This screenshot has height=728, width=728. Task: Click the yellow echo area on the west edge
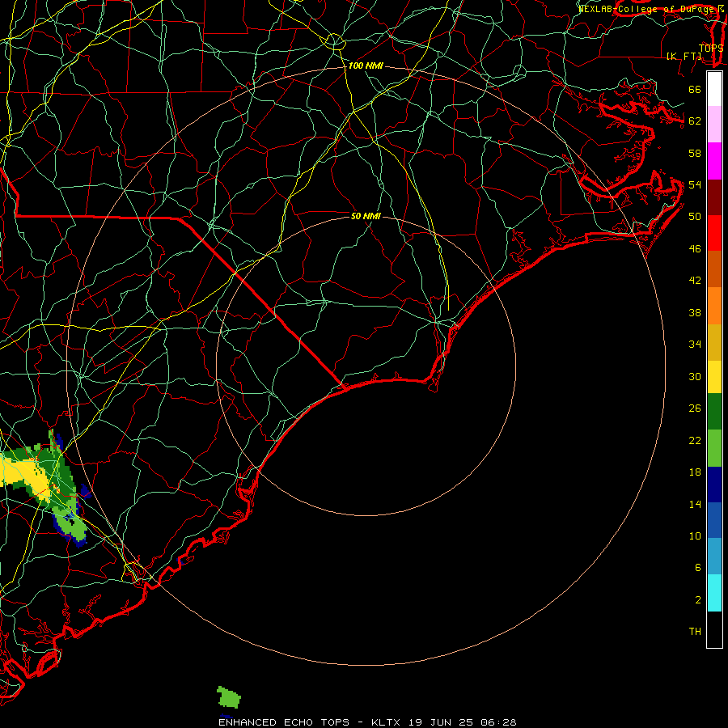[x=26, y=476]
